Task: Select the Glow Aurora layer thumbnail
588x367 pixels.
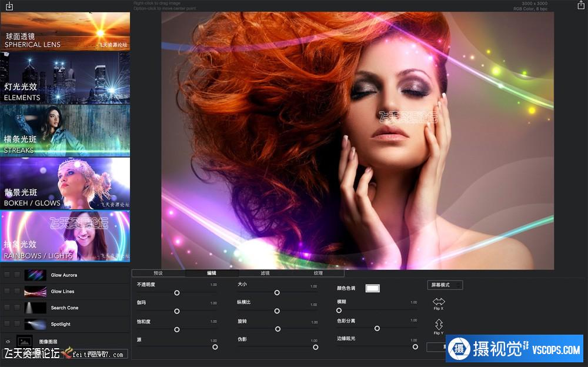Action: [35, 275]
